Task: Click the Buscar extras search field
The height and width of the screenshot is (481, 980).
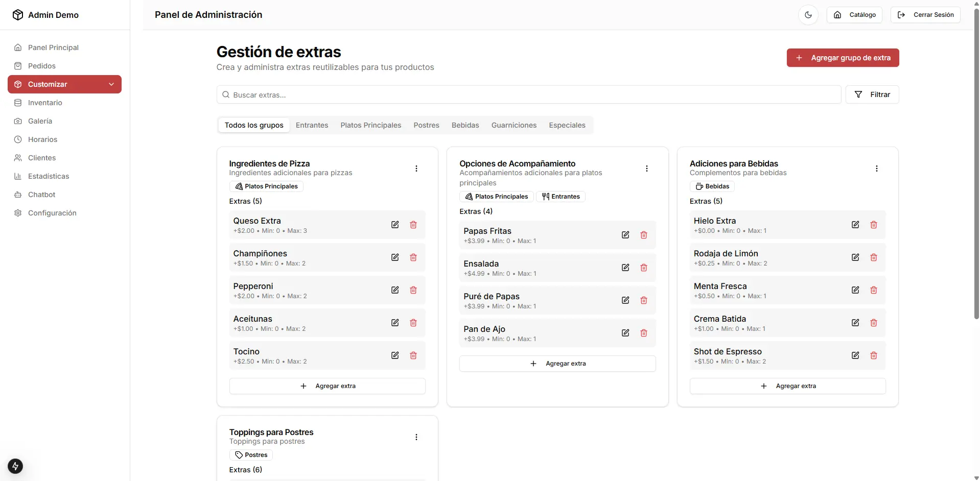Action: [x=529, y=94]
